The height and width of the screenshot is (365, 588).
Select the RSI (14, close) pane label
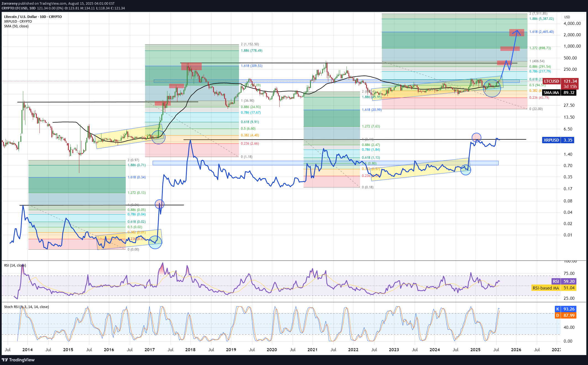click(x=15, y=265)
